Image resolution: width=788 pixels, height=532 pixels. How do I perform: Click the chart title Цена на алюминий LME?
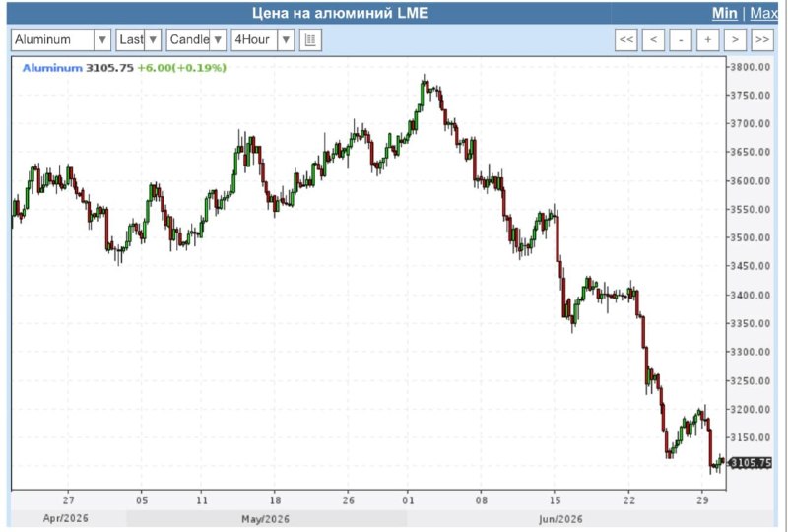340,13
